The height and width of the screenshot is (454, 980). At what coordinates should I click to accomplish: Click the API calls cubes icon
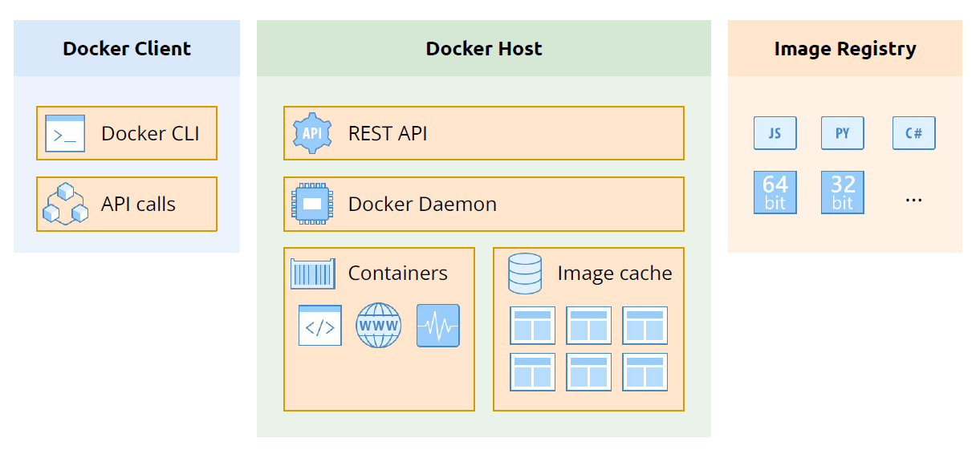point(65,204)
